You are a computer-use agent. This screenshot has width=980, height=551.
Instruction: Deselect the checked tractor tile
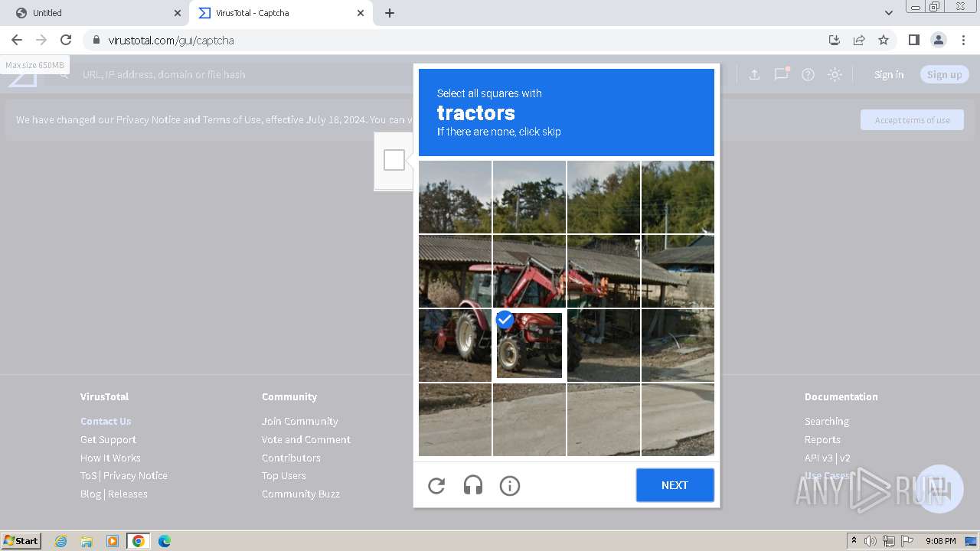(529, 345)
